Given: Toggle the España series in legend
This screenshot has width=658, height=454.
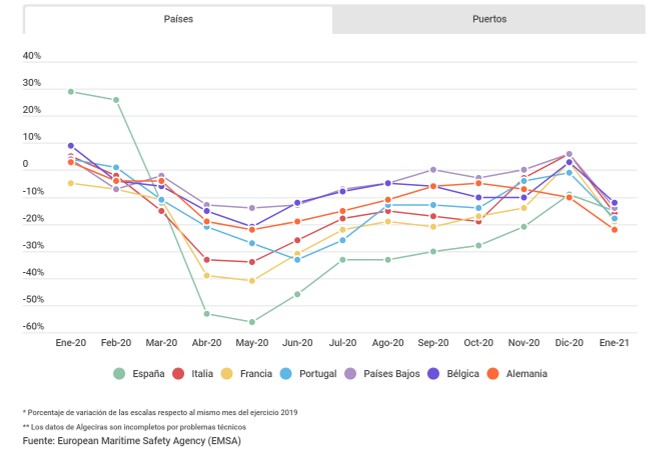Looking at the screenshot, I should pyautogui.click(x=121, y=374).
